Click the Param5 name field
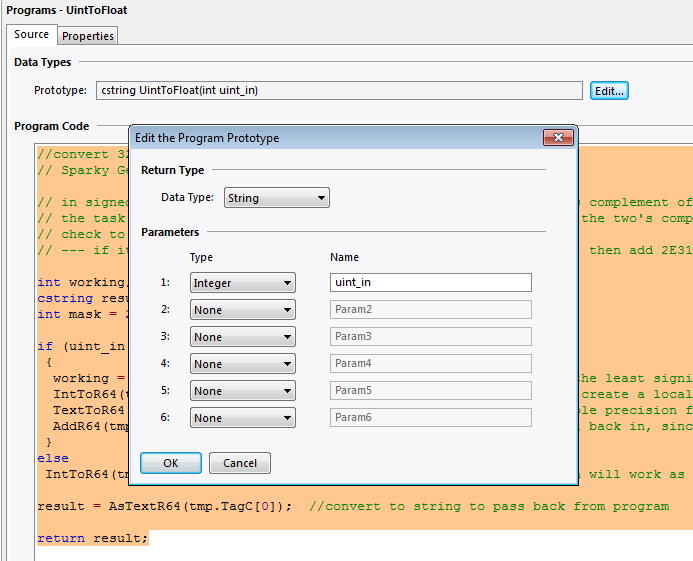693x561 pixels. tap(430, 390)
